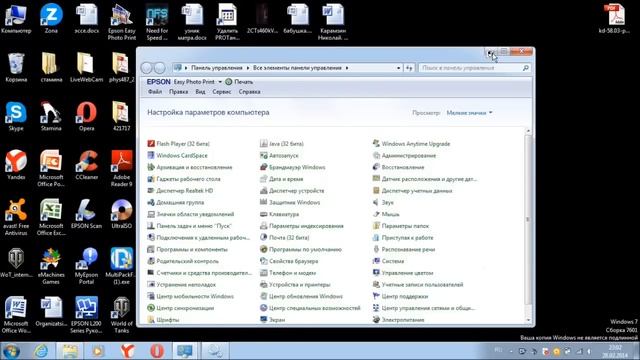Expand arrow after Панель управления breadcrumb
This screenshot has height=360, width=640.
point(248,68)
